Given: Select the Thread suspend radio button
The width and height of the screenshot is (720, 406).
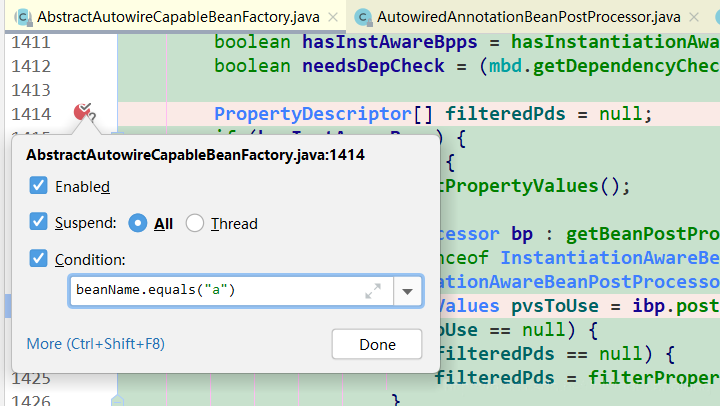Looking at the screenshot, I should click(195, 223).
